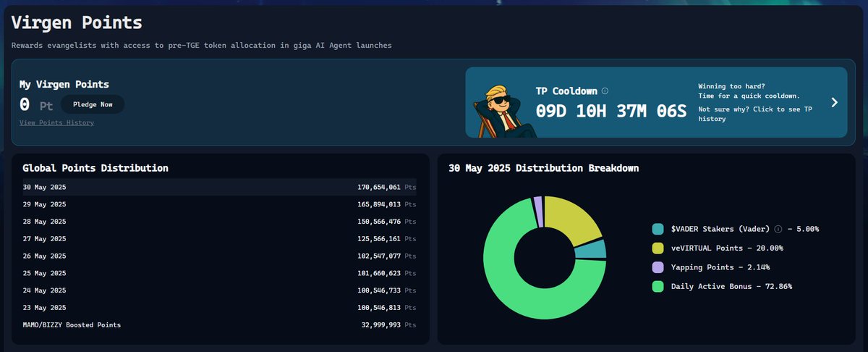The image size is (868, 352).
Task: Select the 30 May 2025 distribution row
Action: (220, 187)
